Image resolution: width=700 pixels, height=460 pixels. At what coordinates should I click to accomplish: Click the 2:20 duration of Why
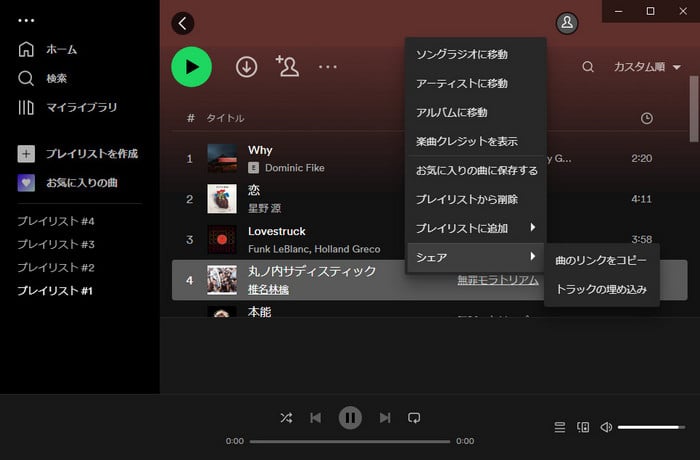642,159
